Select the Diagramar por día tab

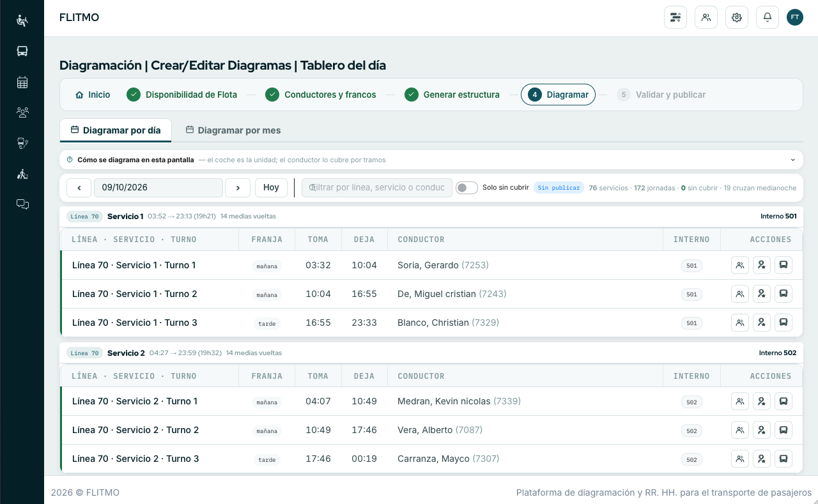[x=116, y=130]
